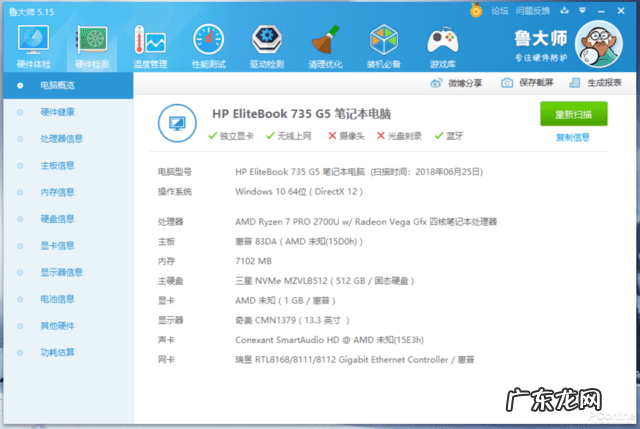
Task: Click 复制信息 copy info link
Action: pyautogui.click(x=573, y=137)
